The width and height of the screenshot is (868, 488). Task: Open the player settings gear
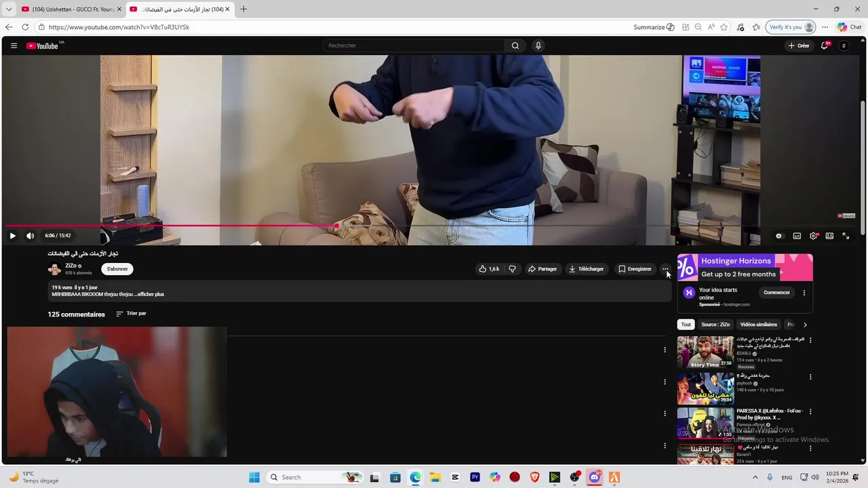813,236
